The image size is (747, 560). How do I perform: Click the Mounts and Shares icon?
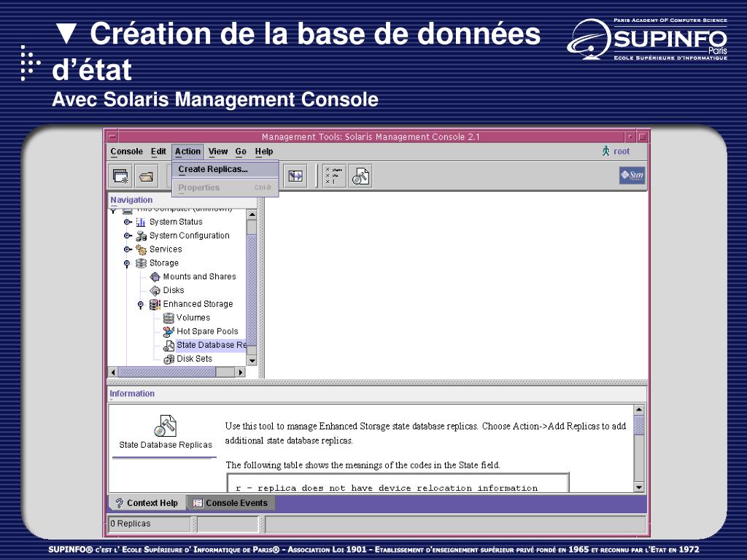point(155,276)
